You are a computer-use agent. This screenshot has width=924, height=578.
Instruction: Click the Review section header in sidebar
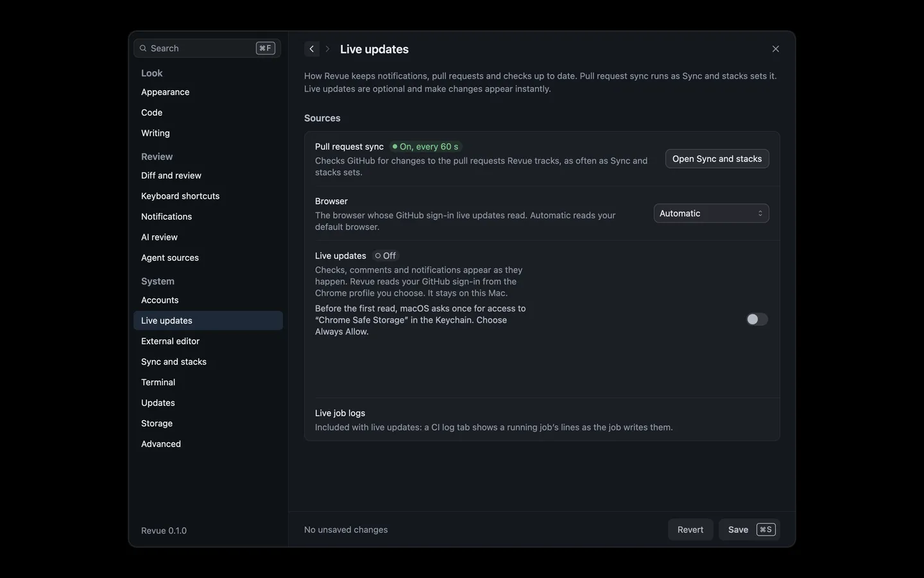(x=157, y=157)
